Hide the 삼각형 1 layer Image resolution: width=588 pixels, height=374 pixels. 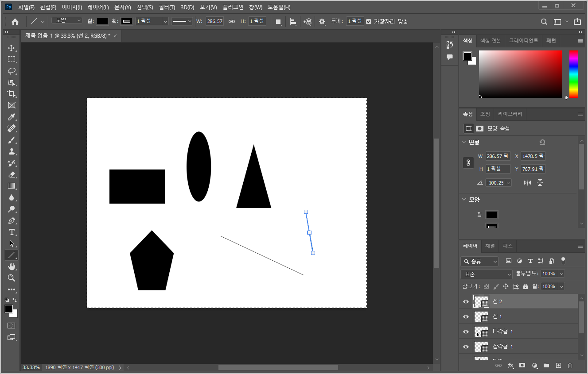[x=466, y=347]
